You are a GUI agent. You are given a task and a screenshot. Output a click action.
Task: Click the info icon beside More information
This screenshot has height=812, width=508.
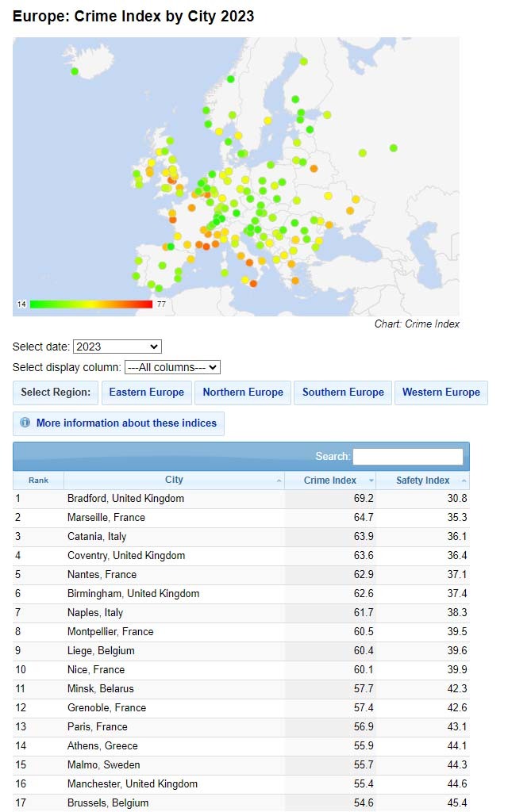(x=25, y=423)
